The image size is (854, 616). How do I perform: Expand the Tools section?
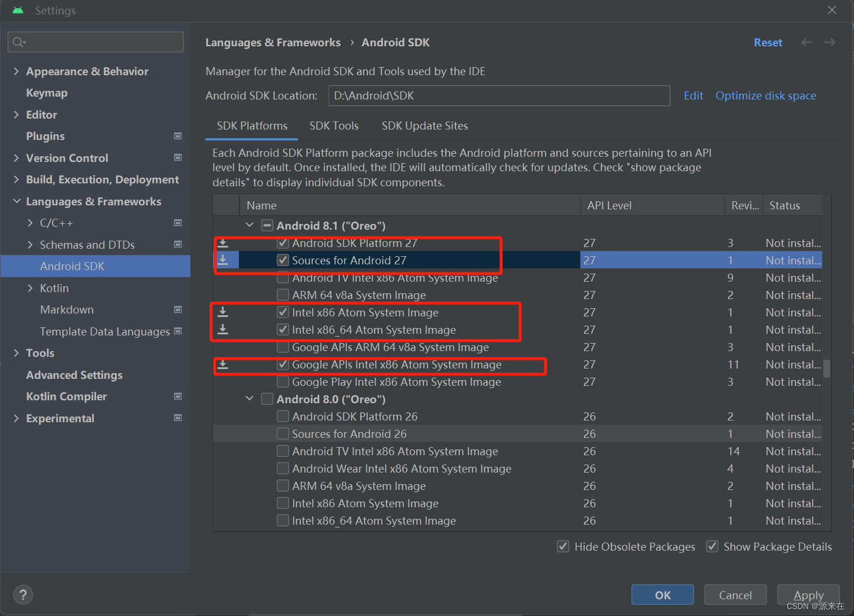click(x=16, y=353)
